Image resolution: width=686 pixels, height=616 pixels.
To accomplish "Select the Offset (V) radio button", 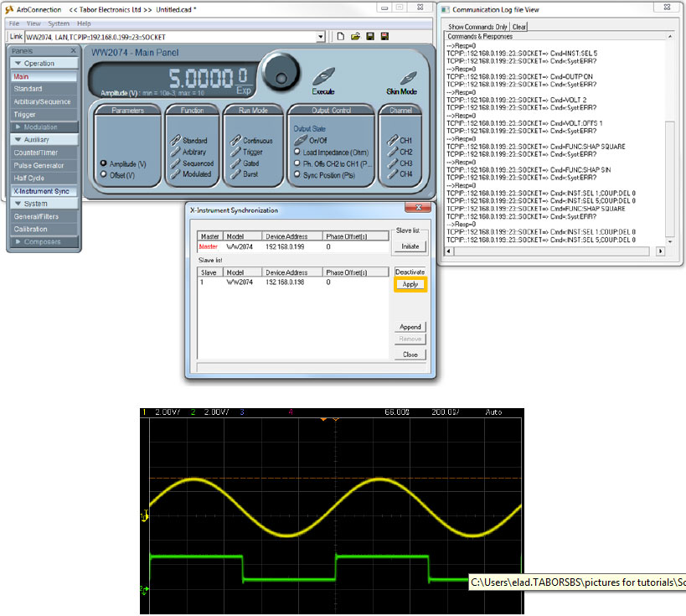I will (104, 175).
